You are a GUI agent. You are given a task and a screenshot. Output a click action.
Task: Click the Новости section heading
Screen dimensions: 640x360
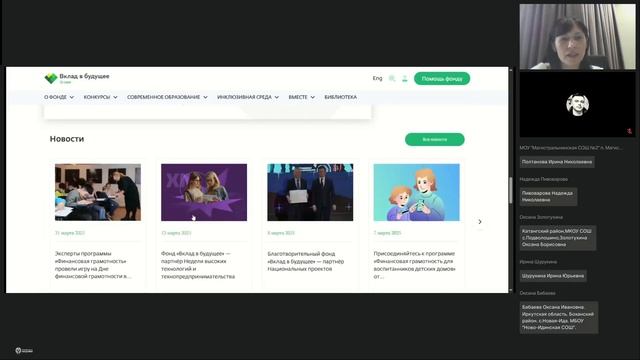click(67, 139)
